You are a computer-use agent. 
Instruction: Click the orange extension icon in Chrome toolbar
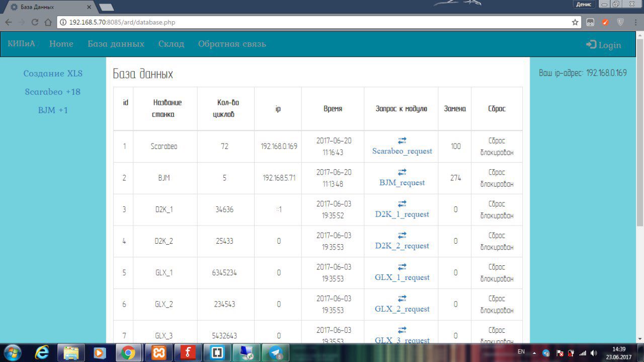coord(605,22)
